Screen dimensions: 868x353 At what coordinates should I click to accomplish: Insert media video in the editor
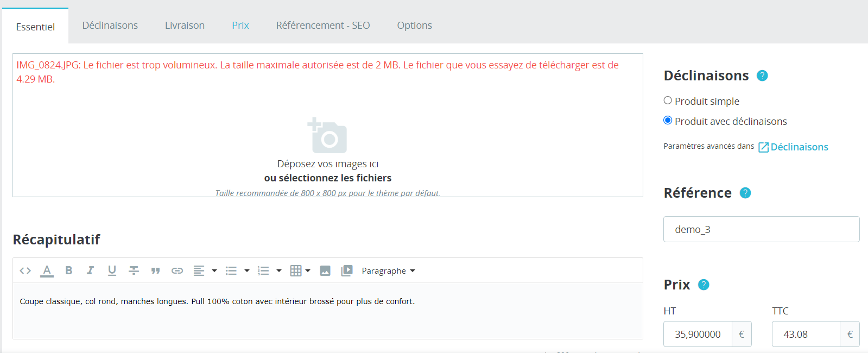[x=347, y=270]
